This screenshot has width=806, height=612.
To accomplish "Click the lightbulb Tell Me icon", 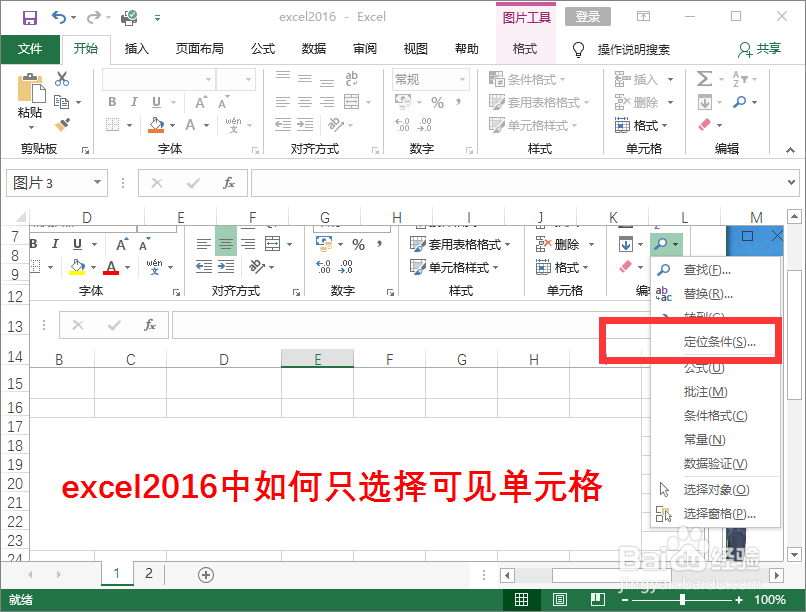I will pyautogui.click(x=578, y=49).
